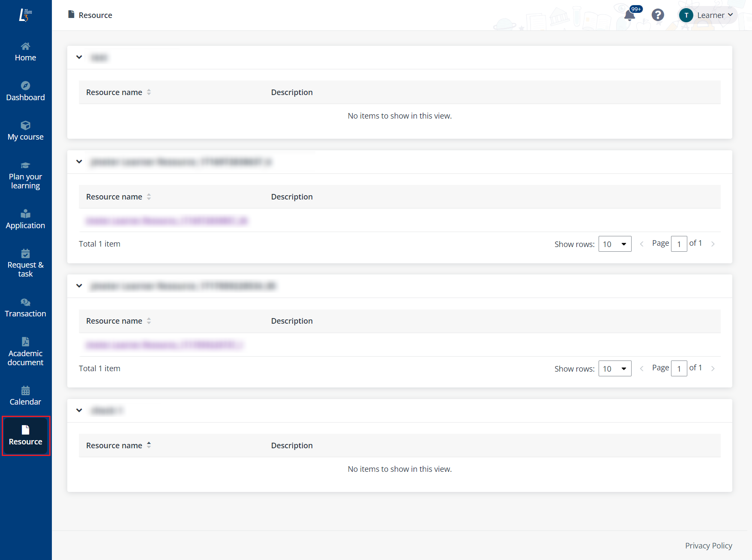Open the Transaction page
This screenshot has width=752, height=560.
click(x=25, y=308)
